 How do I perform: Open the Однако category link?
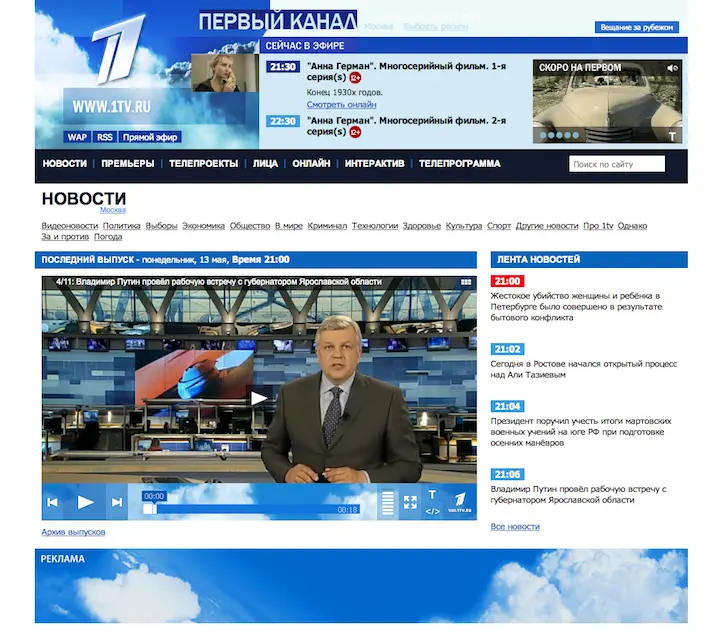coord(632,226)
